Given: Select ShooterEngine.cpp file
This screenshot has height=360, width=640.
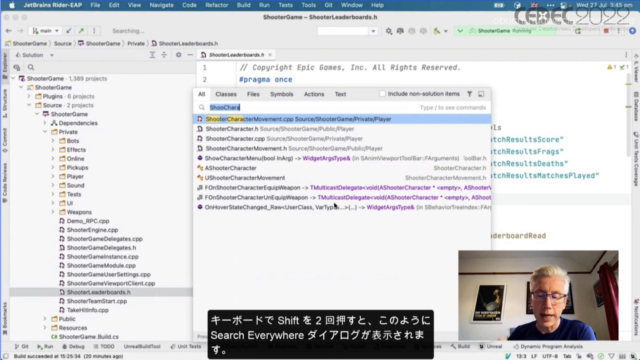Looking at the screenshot, I should click(x=92, y=230).
